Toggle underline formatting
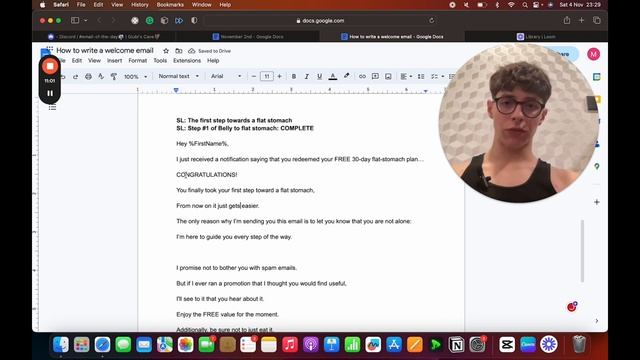Screen dimensions: 640x360 pos(320,76)
